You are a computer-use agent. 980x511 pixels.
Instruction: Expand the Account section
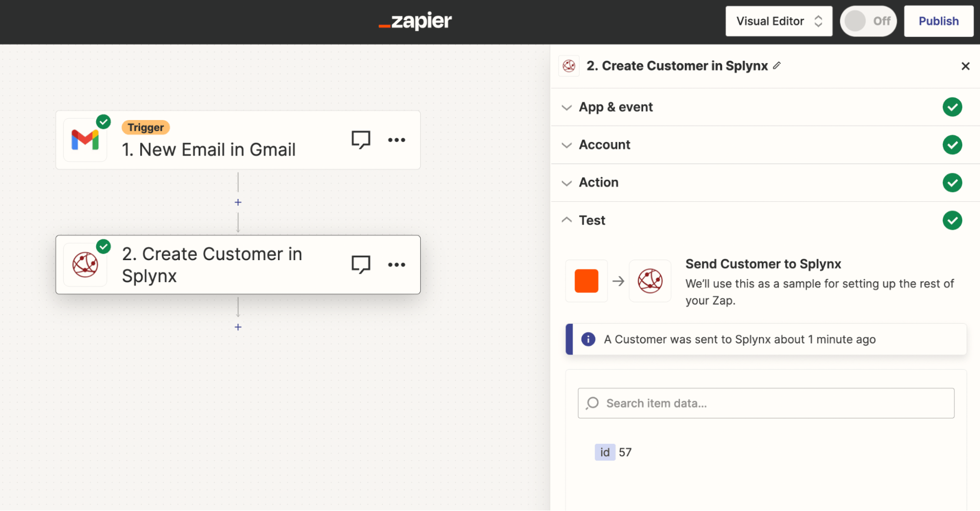point(765,145)
